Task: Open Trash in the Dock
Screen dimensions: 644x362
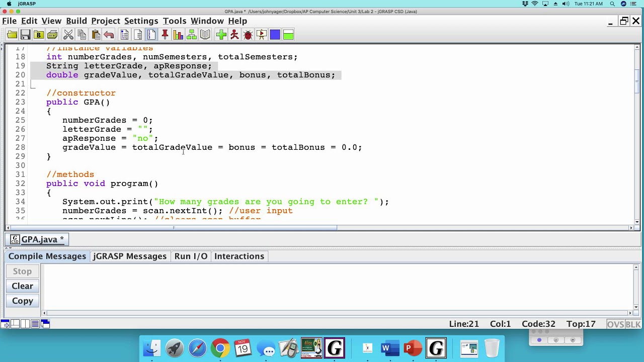Action: click(x=492, y=348)
